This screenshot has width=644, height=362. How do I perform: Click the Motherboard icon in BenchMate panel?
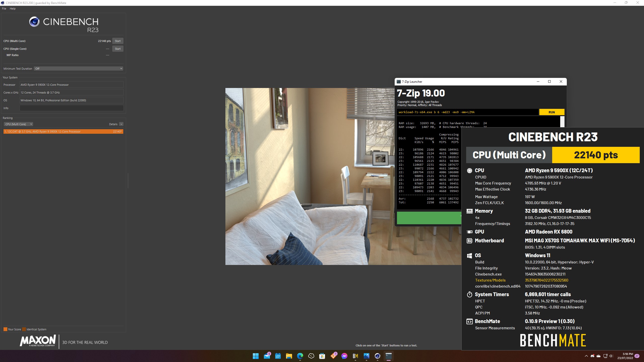click(469, 241)
